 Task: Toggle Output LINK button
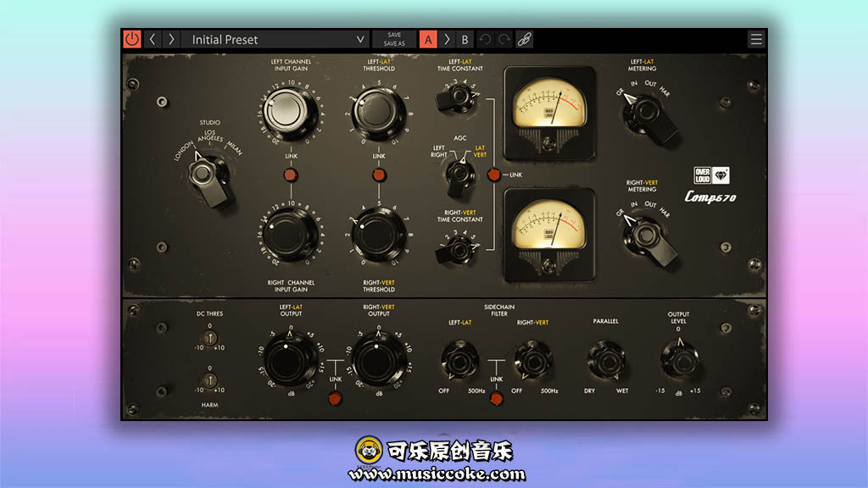point(335,398)
